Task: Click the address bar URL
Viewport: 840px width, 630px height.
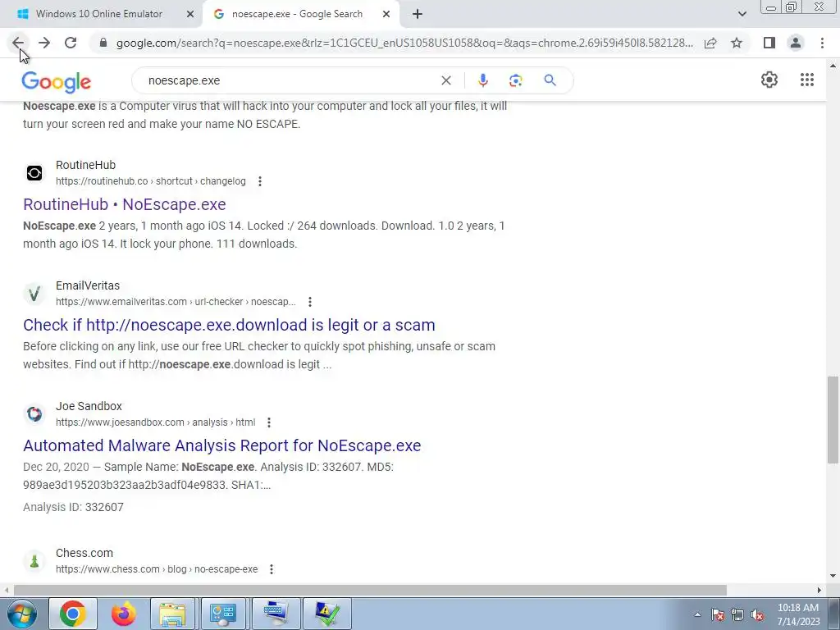Action: point(404,43)
